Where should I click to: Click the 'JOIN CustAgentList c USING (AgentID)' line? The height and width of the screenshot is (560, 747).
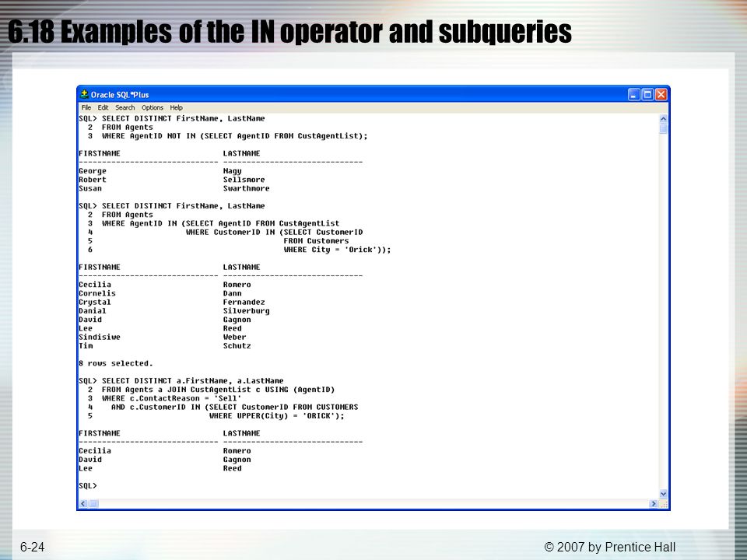pyautogui.click(x=218, y=390)
